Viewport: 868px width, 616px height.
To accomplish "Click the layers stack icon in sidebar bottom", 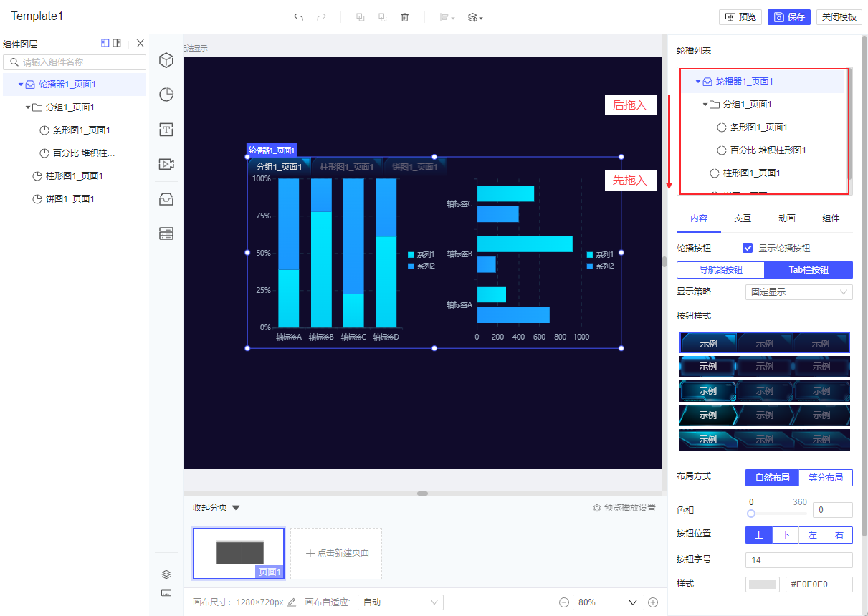I will pyautogui.click(x=166, y=574).
